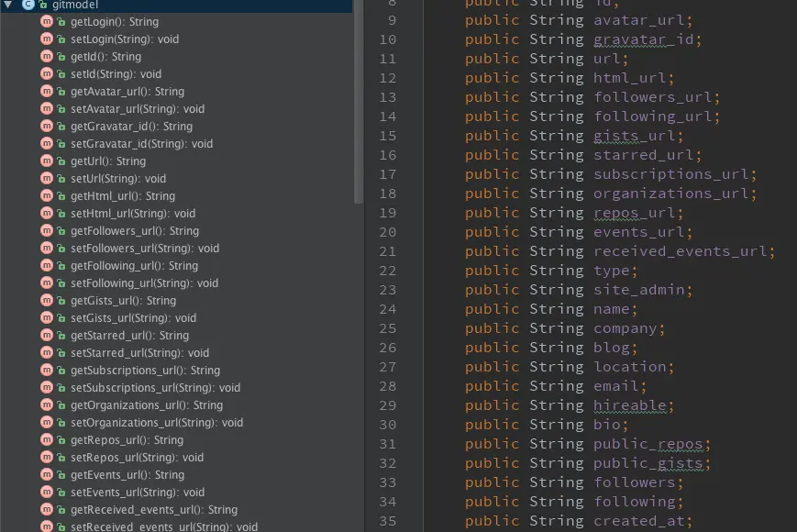Click method icon beside setLogin(String)
This screenshot has height=532, width=797.
pyautogui.click(x=47, y=39)
